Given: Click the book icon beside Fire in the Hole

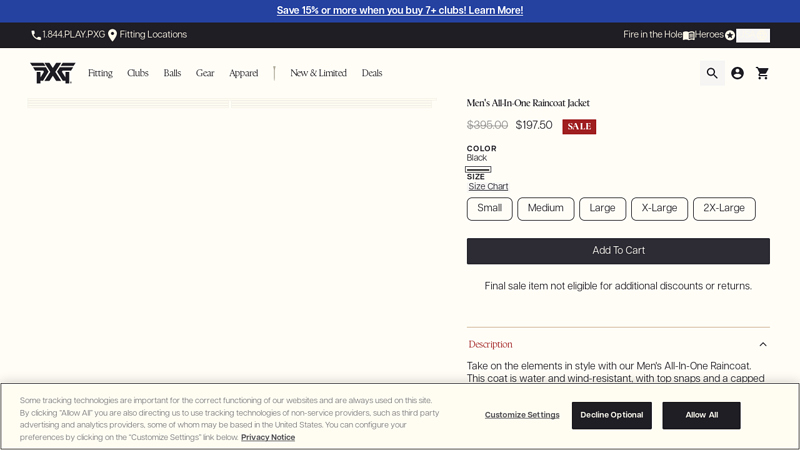Looking at the screenshot, I should (x=689, y=35).
